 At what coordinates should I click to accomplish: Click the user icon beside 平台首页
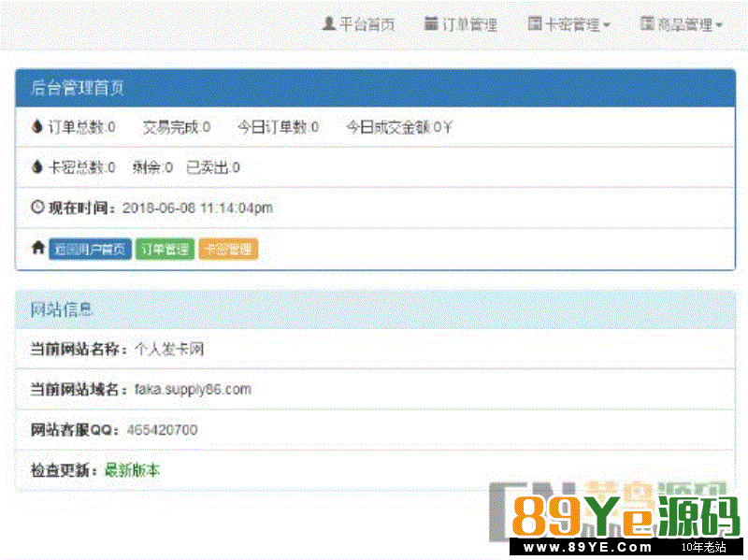click(328, 24)
